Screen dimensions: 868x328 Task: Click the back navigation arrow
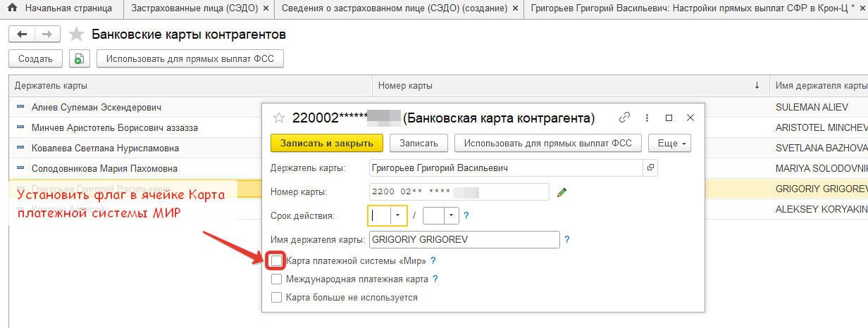pos(22,35)
